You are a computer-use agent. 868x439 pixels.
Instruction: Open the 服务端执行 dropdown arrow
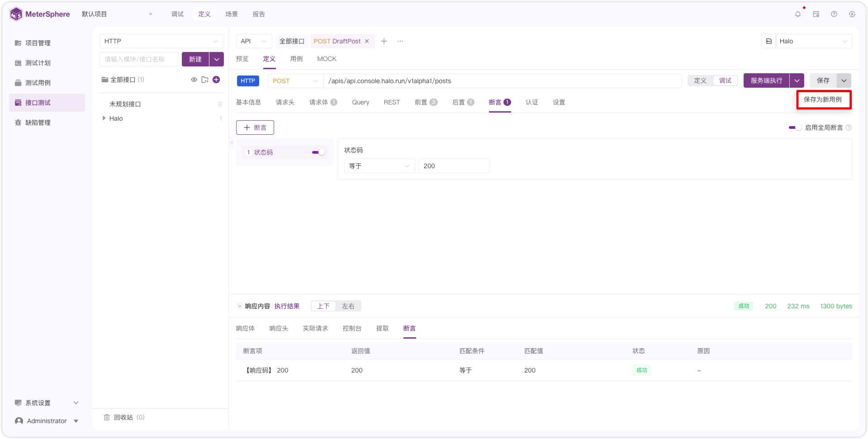(x=797, y=80)
